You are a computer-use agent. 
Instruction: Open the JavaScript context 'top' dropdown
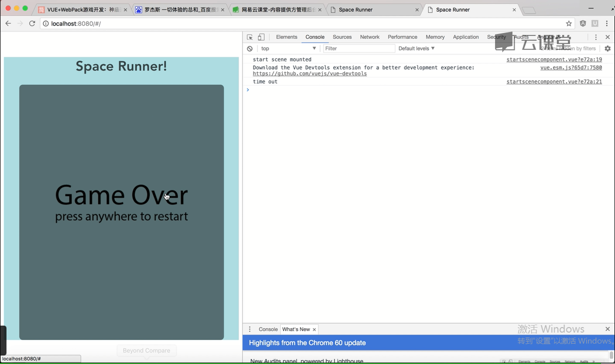tap(289, 48)
